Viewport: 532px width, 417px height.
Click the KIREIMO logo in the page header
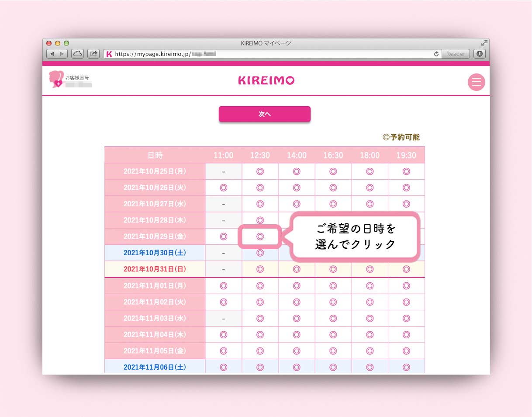coord(266,80)
